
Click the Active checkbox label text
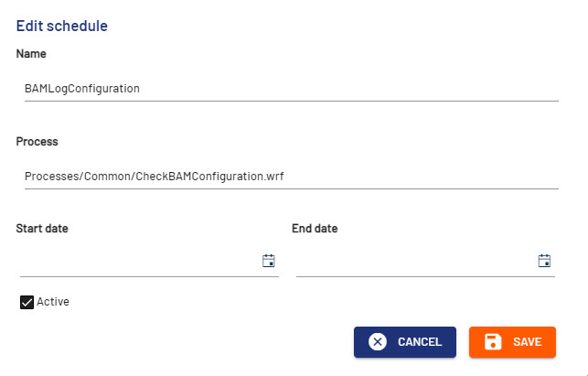coord(53,301)
